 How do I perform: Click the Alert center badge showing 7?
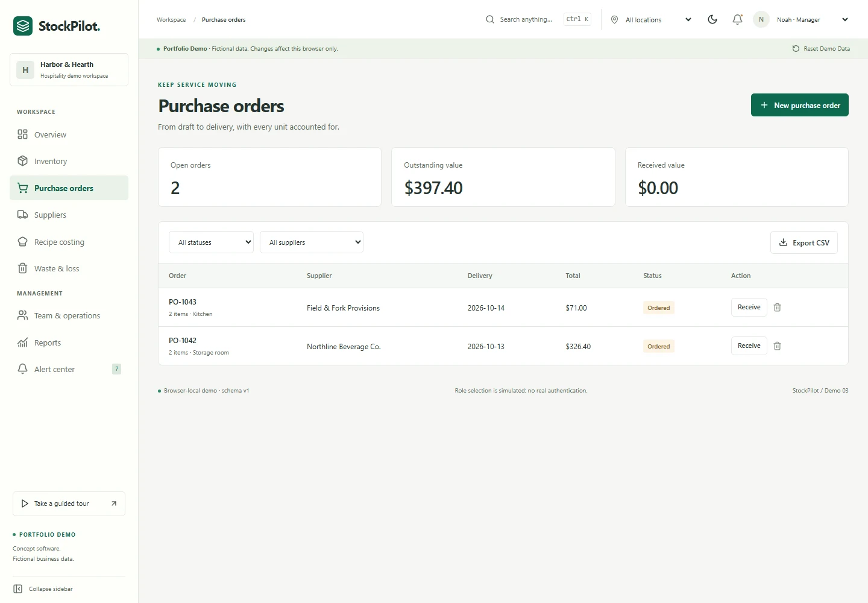(x=117, y=369)
